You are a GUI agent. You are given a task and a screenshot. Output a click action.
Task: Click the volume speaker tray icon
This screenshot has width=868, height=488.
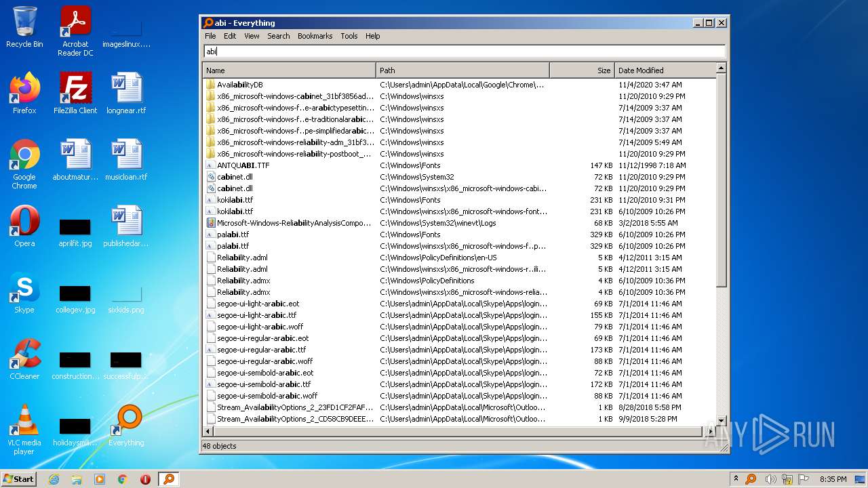(x=770, y=479)
